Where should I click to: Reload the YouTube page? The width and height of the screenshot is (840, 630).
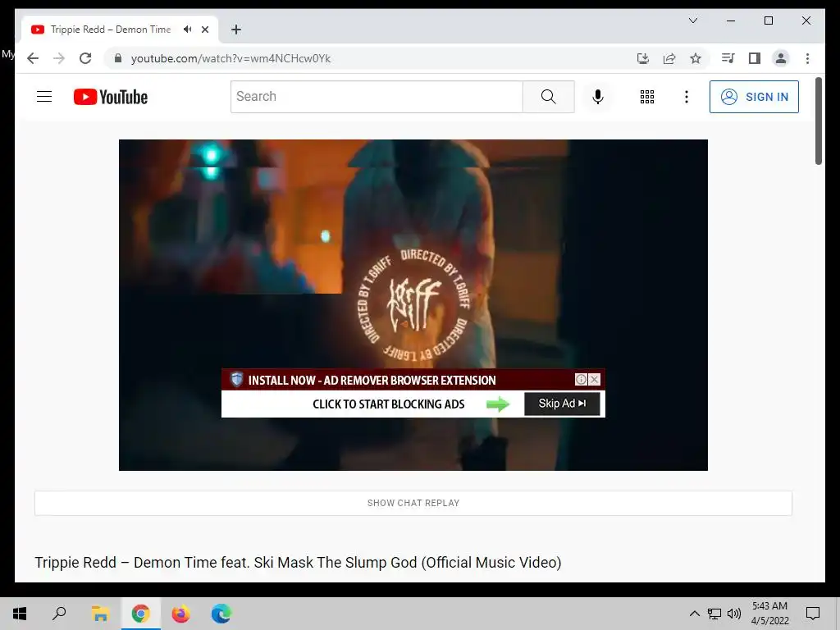[x=85, y=58]
